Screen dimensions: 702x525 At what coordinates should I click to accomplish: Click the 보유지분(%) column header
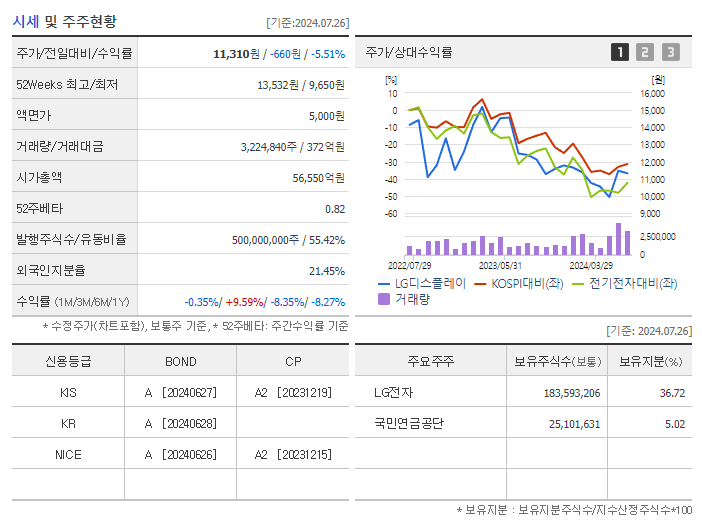point(651,361)
